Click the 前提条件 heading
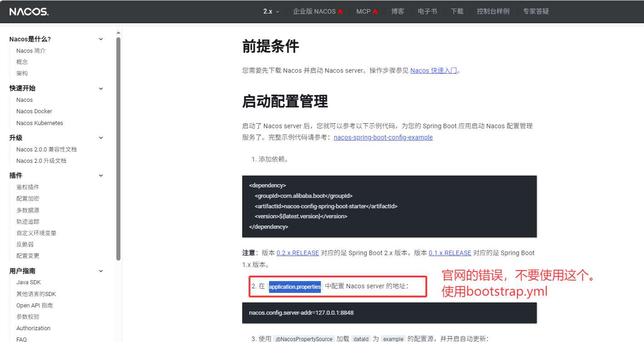The height and width of the screenshot is (342, 644). (270, 46)
